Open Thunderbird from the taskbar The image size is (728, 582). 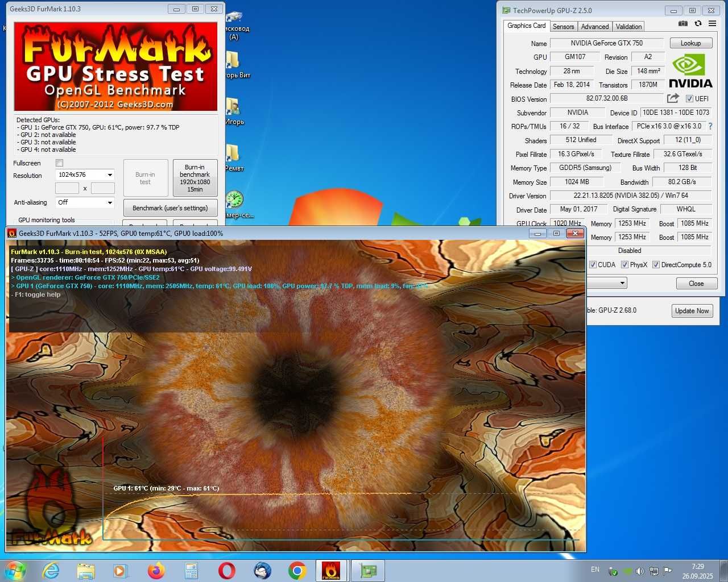[x=262, y=571]
